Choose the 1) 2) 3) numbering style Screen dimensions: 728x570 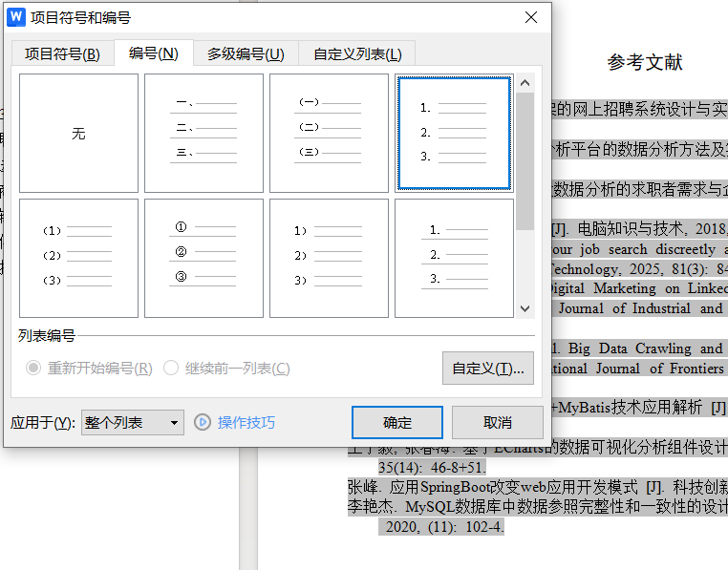pyautogui.click(x=330, y=258)
